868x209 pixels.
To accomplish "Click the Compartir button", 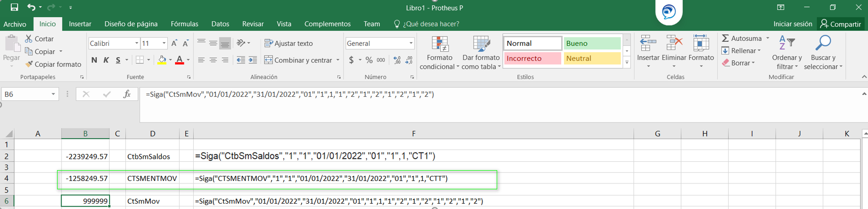I will [x=841, y=24].
